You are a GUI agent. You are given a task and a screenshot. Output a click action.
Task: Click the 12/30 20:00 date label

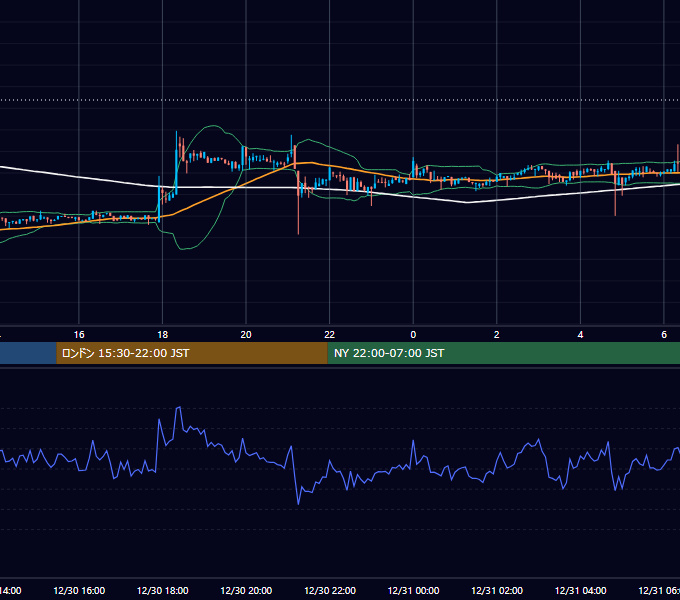click(x=246, y=590)
